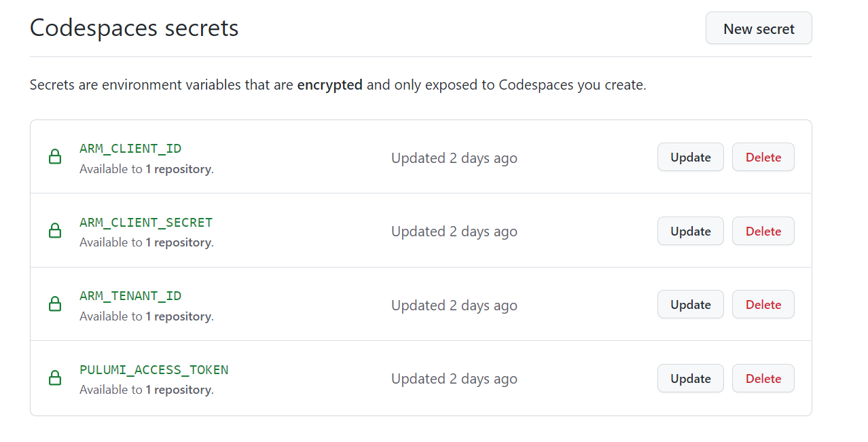Image resolution: width=868 pixels, height=442 pixels.
Task: Click the lock icon beside ARM_TENANT_ID
Action: click(x=55, y=304)
